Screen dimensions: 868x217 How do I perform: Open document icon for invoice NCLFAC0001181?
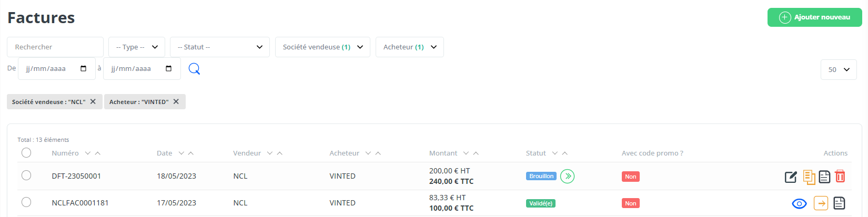tap(839, 203)
